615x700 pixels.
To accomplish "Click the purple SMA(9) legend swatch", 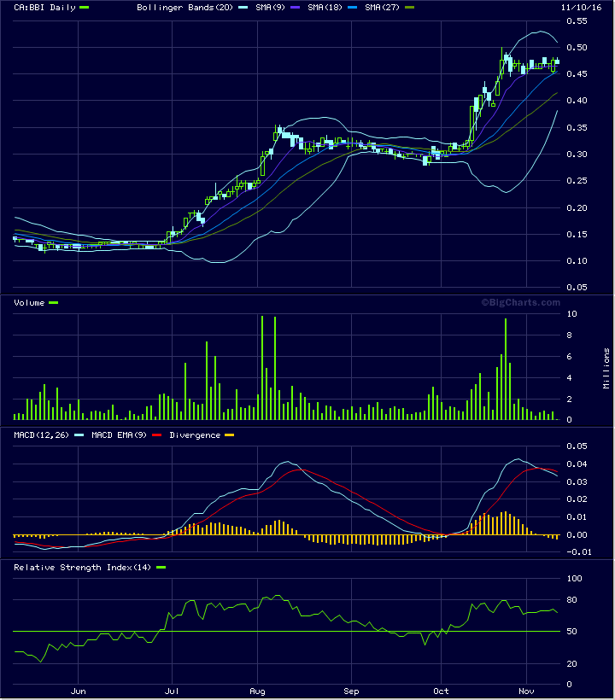I will 295,8.
